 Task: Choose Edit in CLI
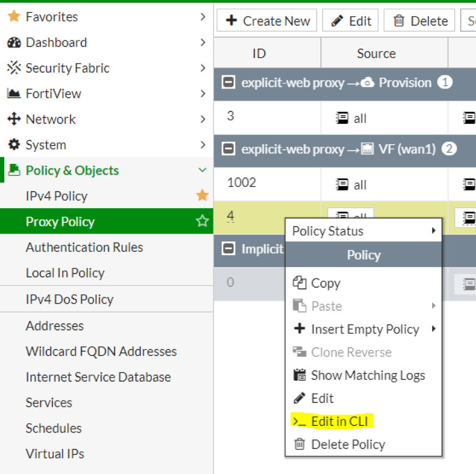pos(364,421)
